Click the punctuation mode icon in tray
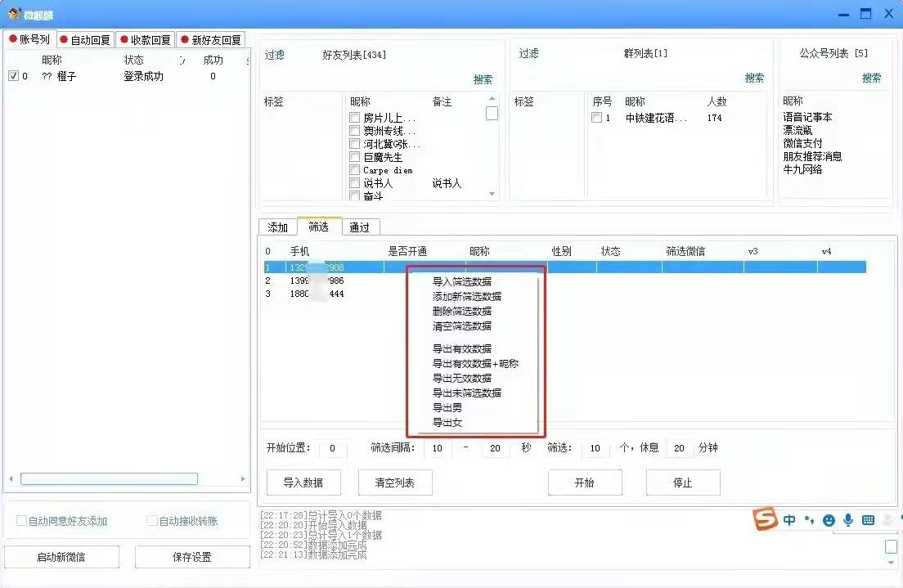903x588 pixels. 809,520
